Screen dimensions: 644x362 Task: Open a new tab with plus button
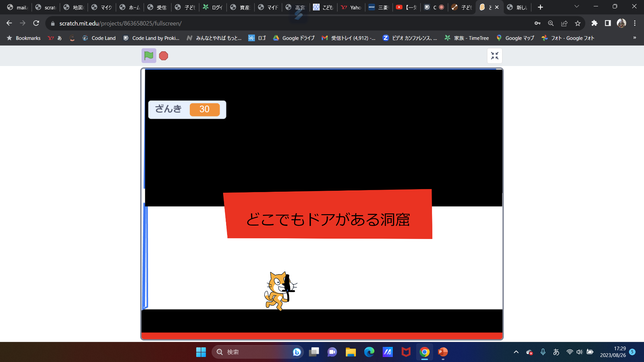(x=540, y=7)
